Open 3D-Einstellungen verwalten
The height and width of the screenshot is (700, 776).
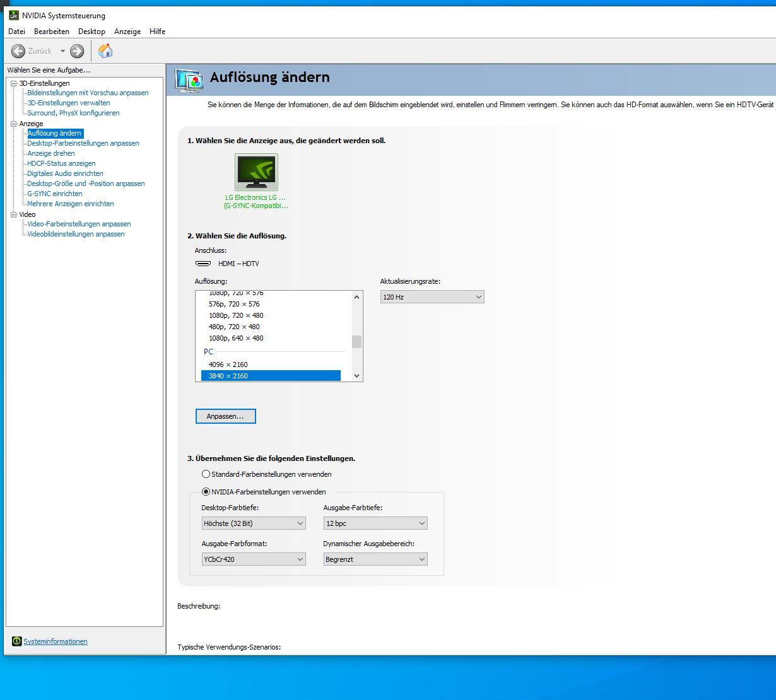point(69,103)
